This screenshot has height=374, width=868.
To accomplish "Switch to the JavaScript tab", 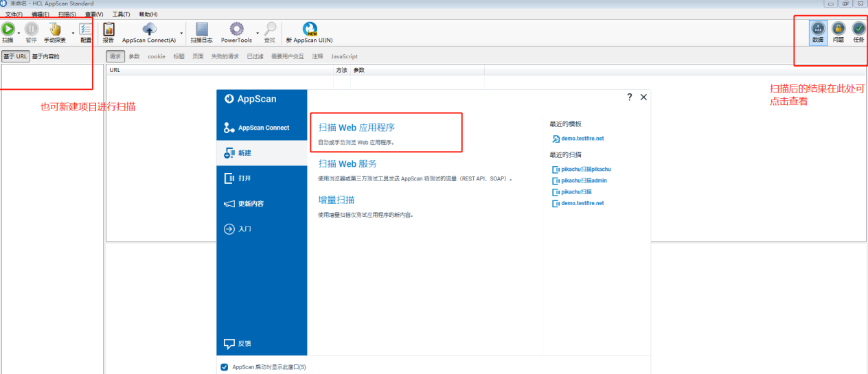I will (x=345, y=56).
